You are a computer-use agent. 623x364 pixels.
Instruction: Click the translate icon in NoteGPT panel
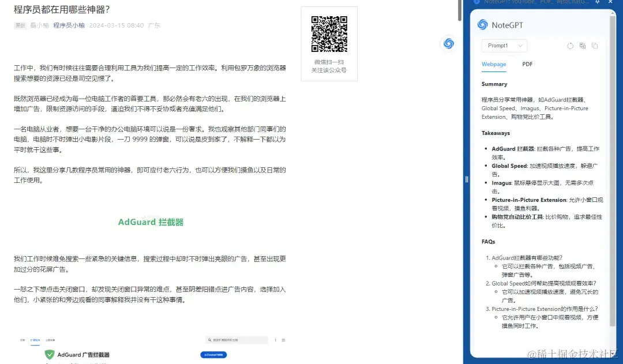click(583, 46)
